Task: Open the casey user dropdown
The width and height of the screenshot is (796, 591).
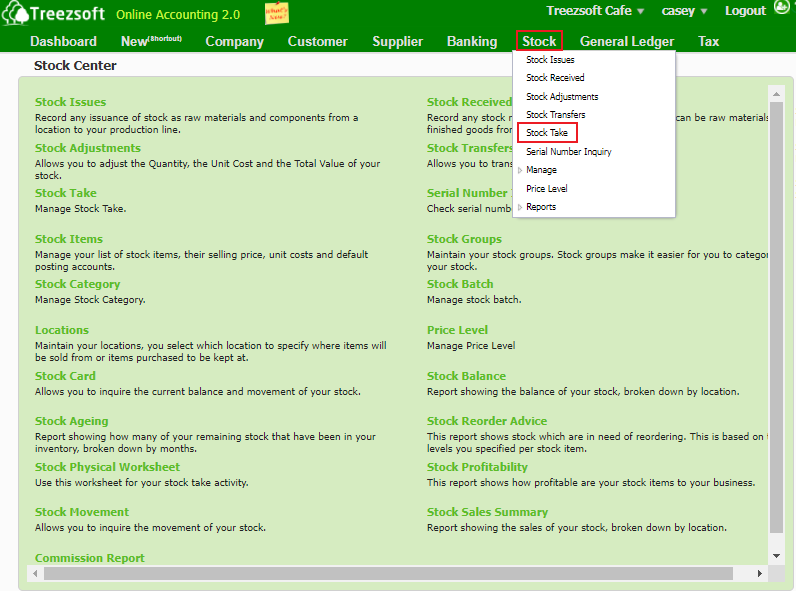Action: (x=684, y=11)
